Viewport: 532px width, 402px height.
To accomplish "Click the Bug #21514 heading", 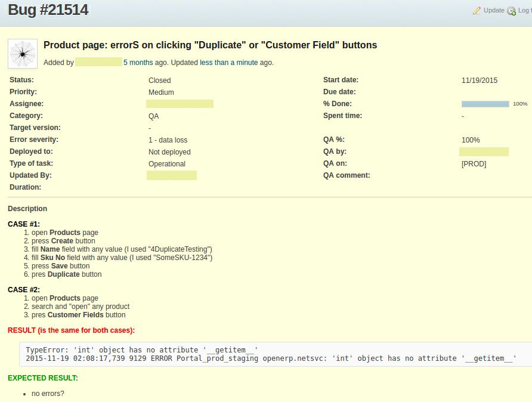I will pos(48,10).
